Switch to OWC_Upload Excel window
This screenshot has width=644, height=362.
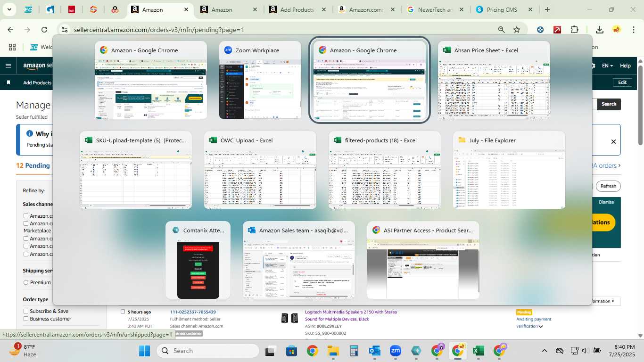coord(260,170)
